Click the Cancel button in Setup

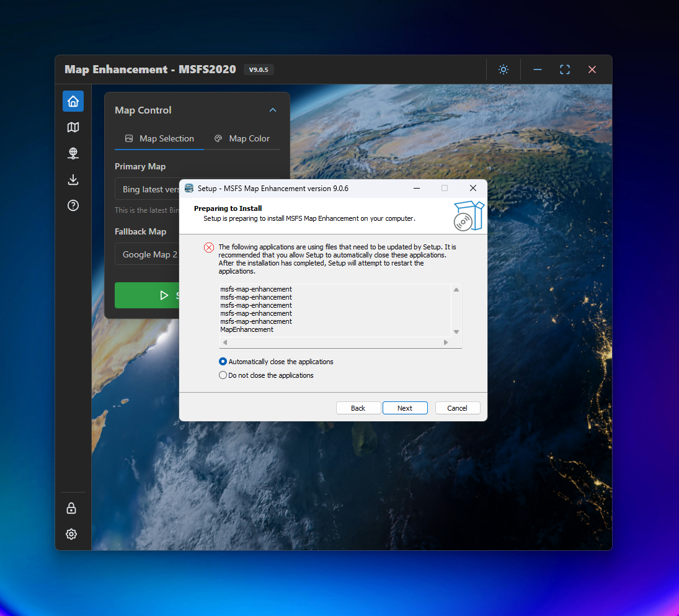point(458,408)
